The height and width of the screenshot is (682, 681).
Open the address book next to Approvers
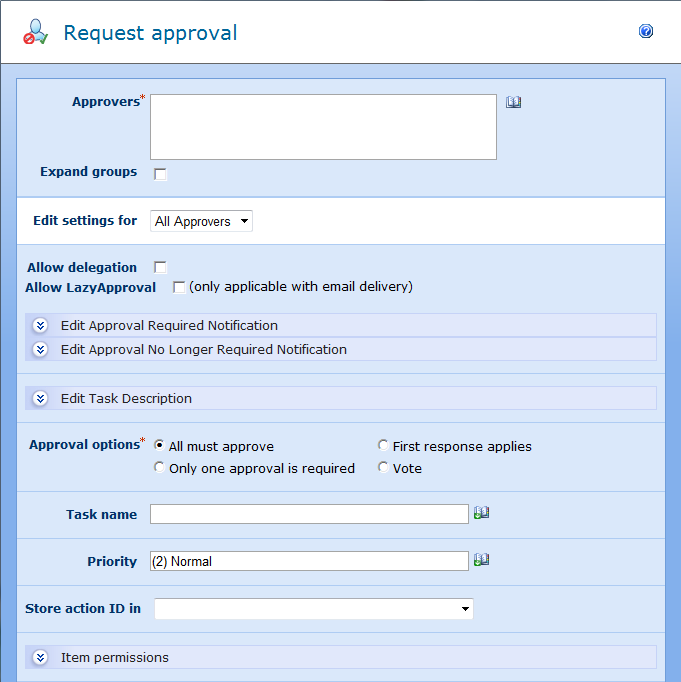[x=514, y=102]
